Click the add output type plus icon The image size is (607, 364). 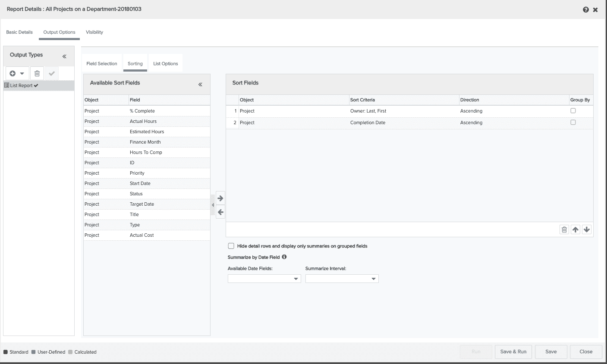(13, 73)
